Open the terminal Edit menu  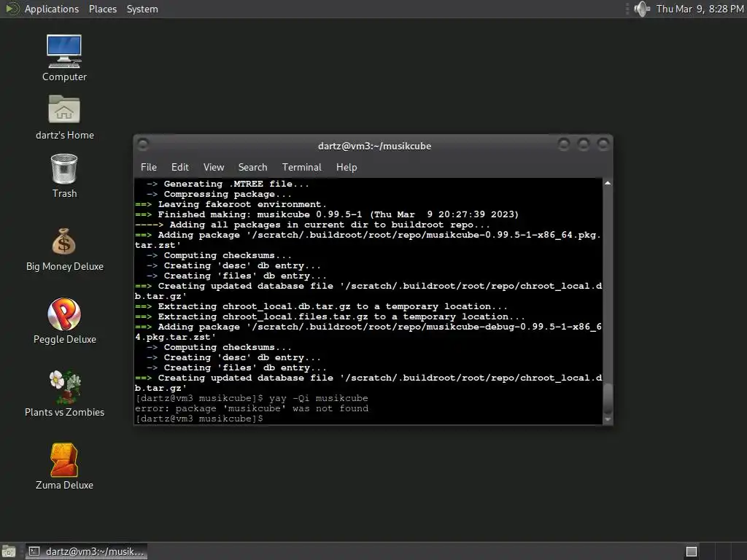tap(180, 167)
